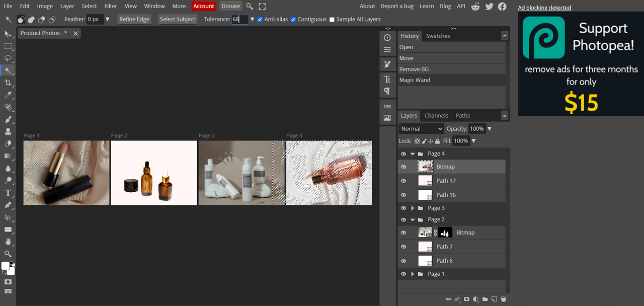
Task: Click the Remove BG history state
Action: 414,69
